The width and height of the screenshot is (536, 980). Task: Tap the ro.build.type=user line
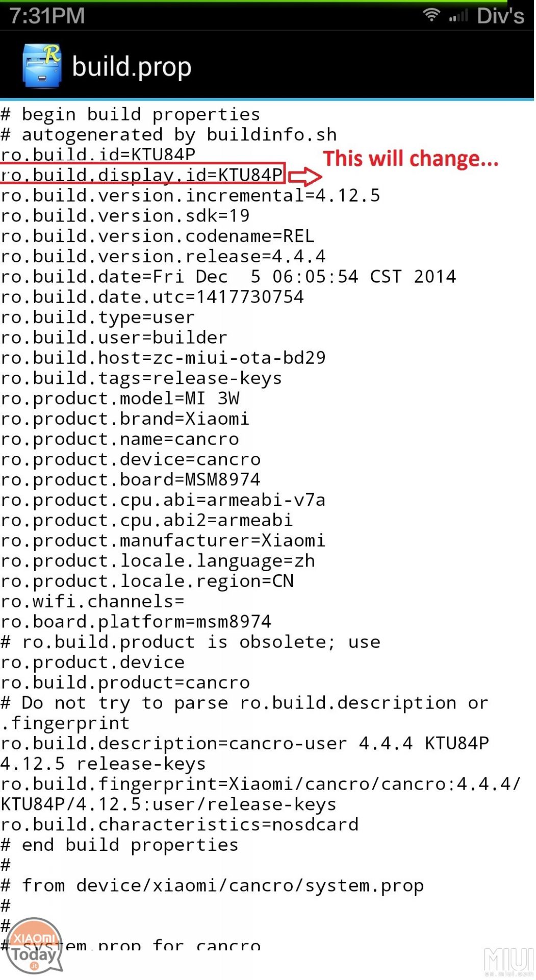(x=97, y=317)
